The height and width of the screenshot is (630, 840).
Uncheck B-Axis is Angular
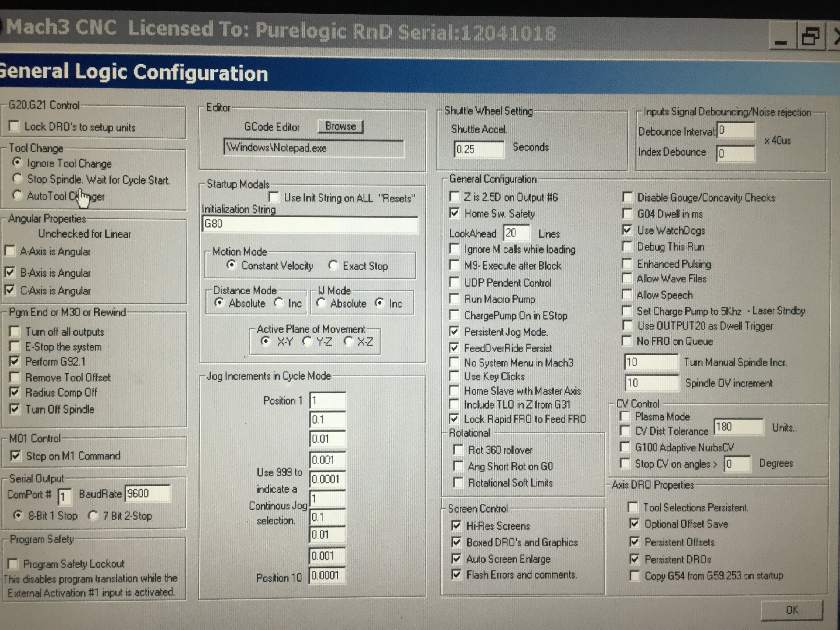tap(10, 272)
